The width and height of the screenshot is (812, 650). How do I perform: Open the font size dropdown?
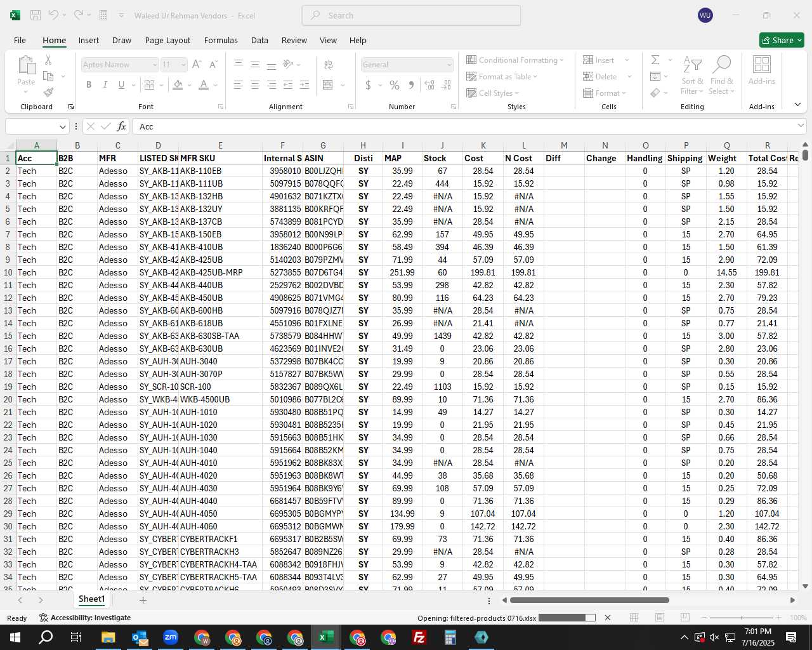tap(183, 65)
